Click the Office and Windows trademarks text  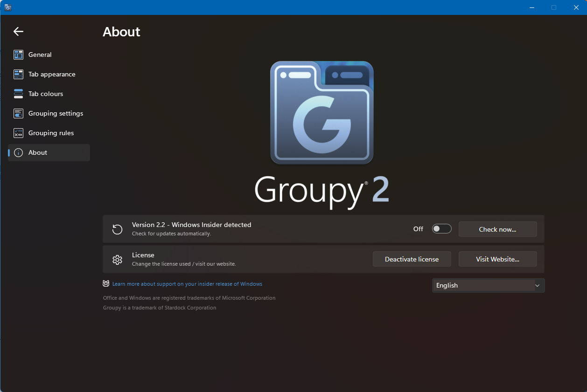click(189, 298)
